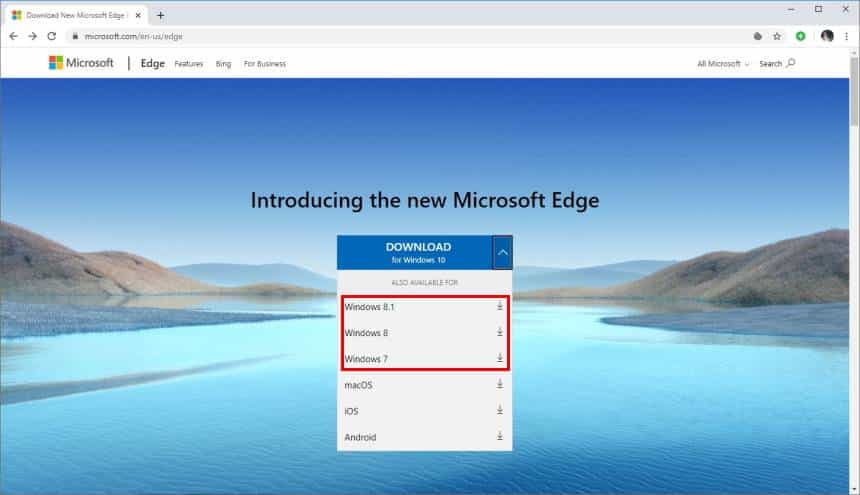The height and width of the screenshot is (495, 860).
Task: Click the Microsoft logo
Action: click(x=81, y=63)
